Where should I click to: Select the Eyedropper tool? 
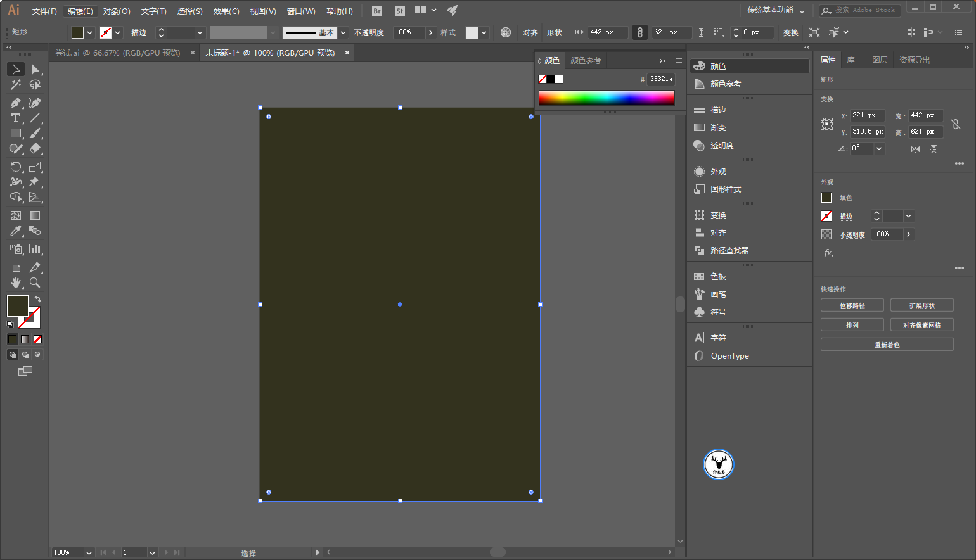pos(16,231)
